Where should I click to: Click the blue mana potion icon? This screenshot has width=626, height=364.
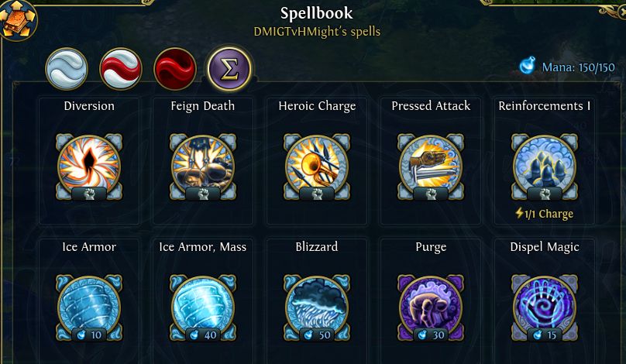[528, 66]
